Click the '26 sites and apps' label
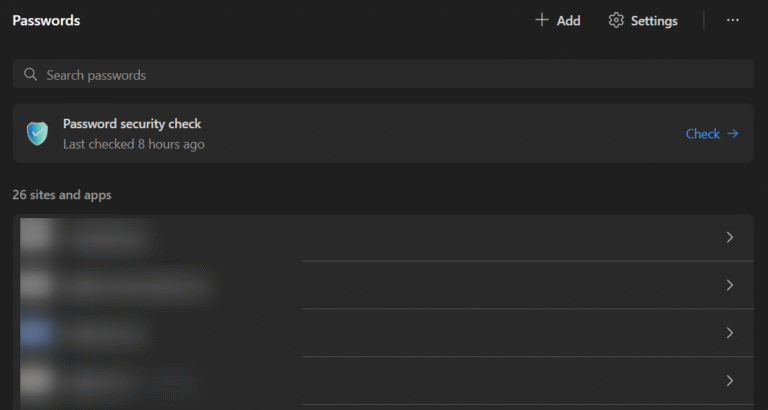The image size is (768, 410). [x=62, y=195]
